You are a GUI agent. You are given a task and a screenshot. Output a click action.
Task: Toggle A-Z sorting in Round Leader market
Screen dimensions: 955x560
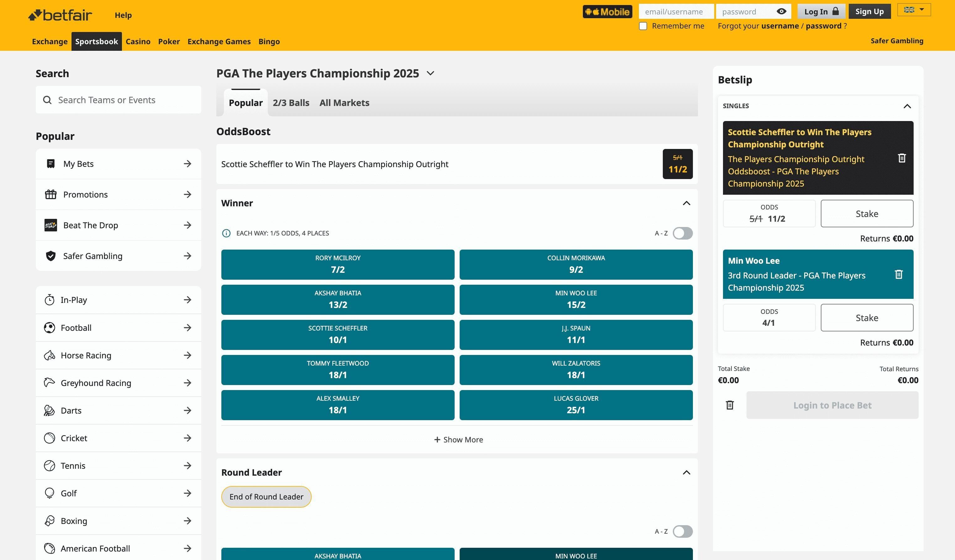click(683, 531)
